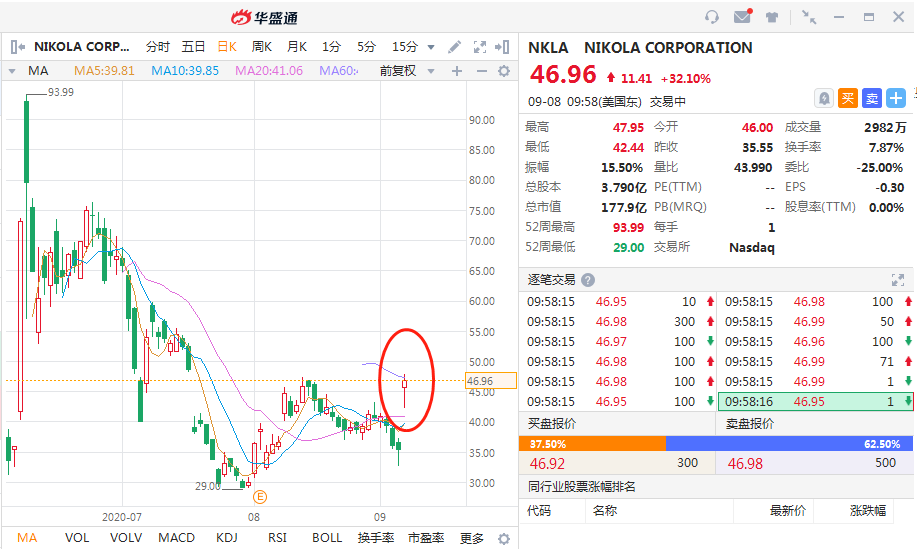Select the 月K monthly candlestick tab
This screenshot has width=917, height=549.
point(297,47)
